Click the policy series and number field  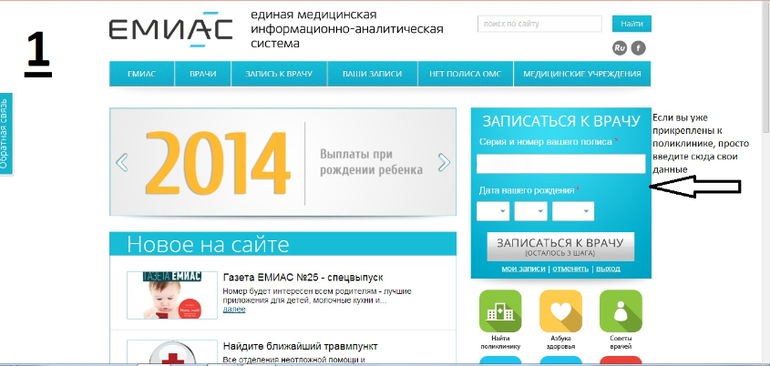pyautogui.click(x=561, y=164)
